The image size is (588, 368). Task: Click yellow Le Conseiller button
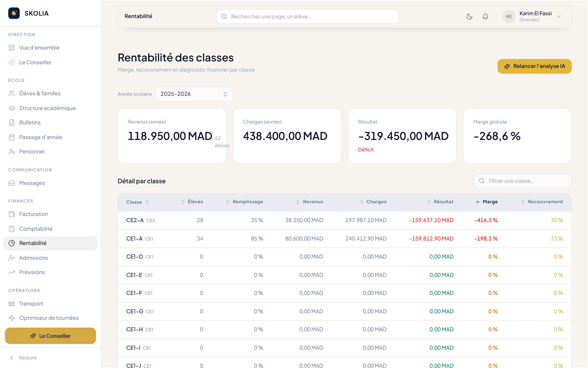click(x=50, y=336)
